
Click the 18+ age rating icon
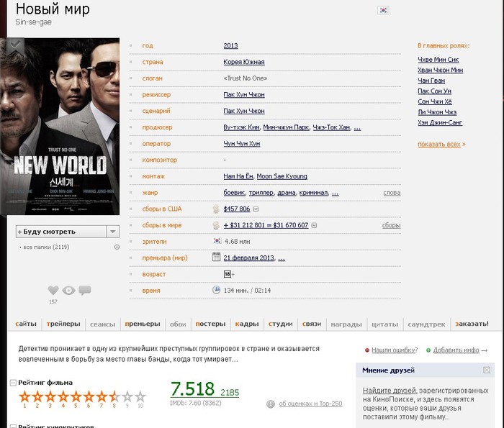[x=228, y=274]
